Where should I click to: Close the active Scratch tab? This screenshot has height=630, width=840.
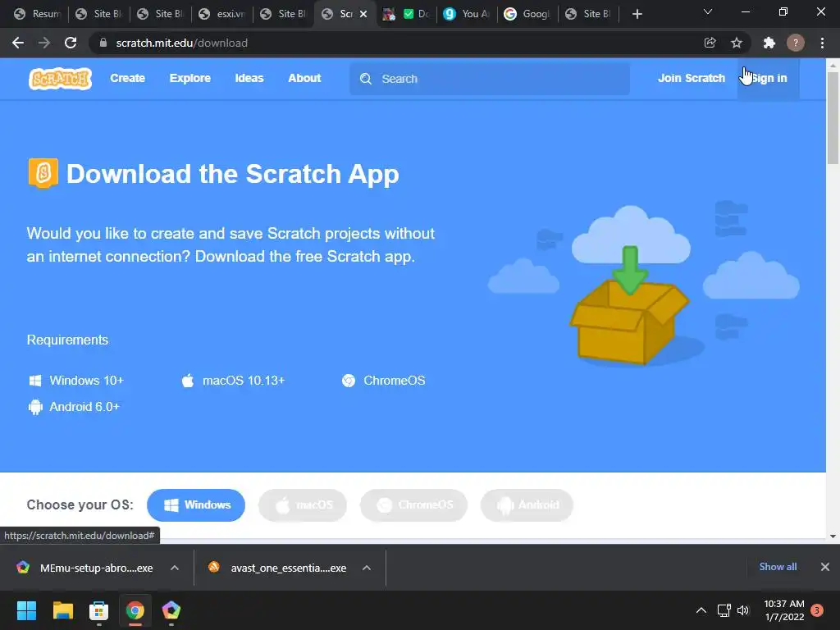(x=363, y=14)
